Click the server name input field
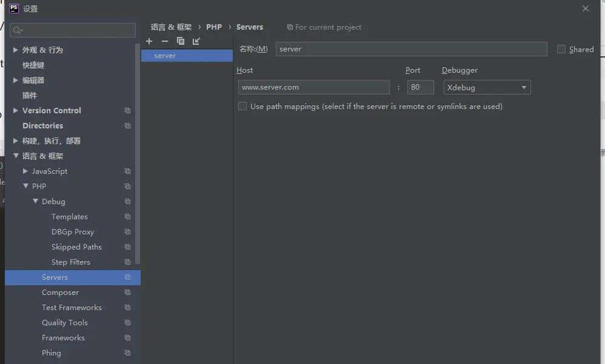605x364 pixels. click(x=411, y=49)
